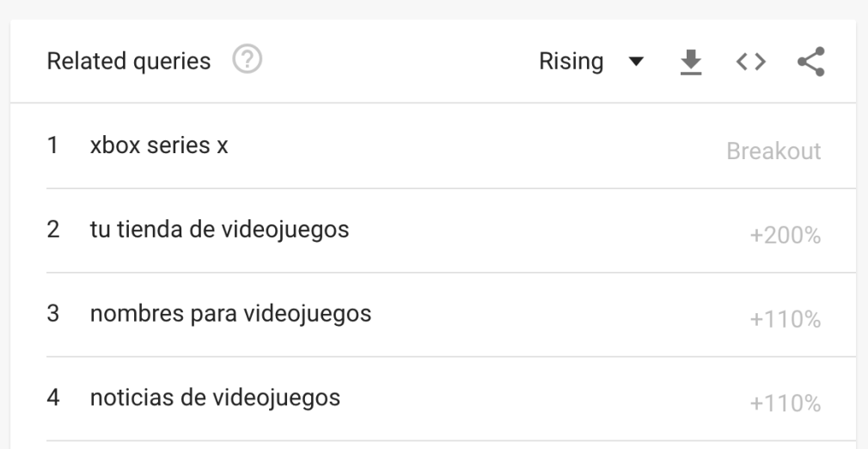Image resolution: width=868 pixels, height=449 pixels.
Task: Click the +200% growth value
Action: [x=785, y=236]
